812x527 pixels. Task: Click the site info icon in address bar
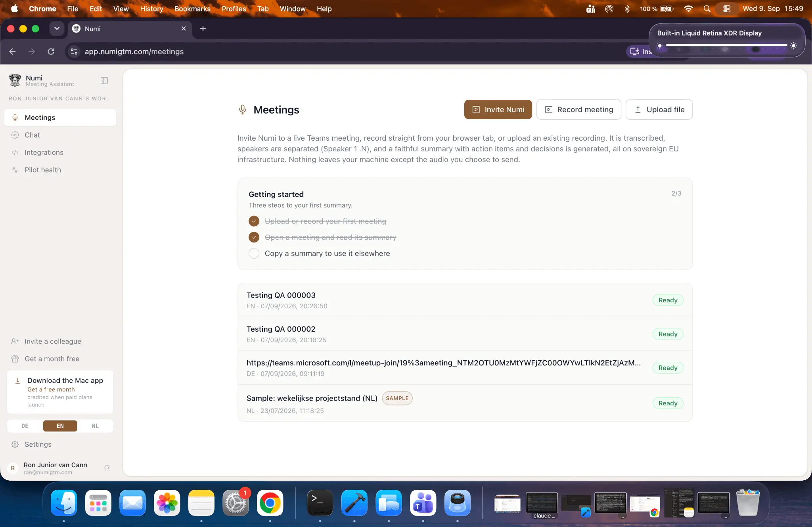point(74,52)
